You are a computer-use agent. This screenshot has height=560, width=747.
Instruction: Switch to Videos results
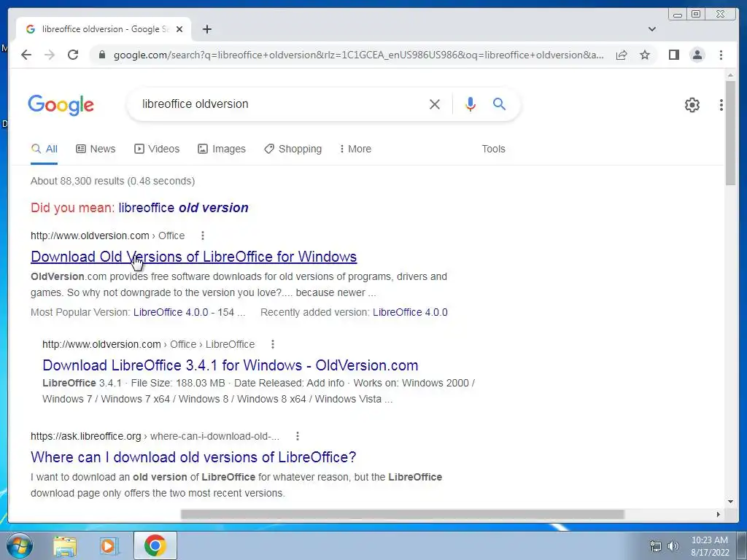point(157,149)
